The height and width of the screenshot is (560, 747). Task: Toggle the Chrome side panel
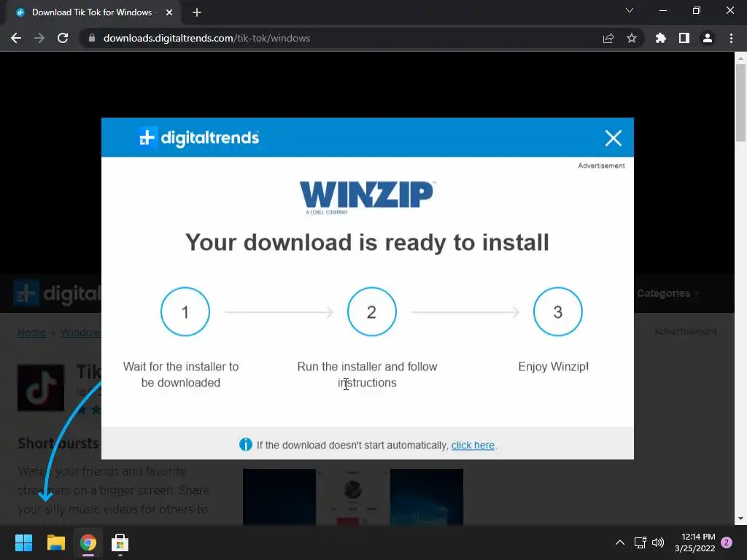click(684, 38)
